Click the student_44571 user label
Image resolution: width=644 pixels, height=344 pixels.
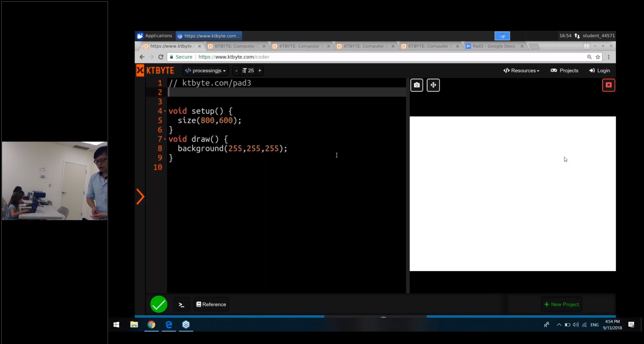pyautogui.click(x=598, y=36)
